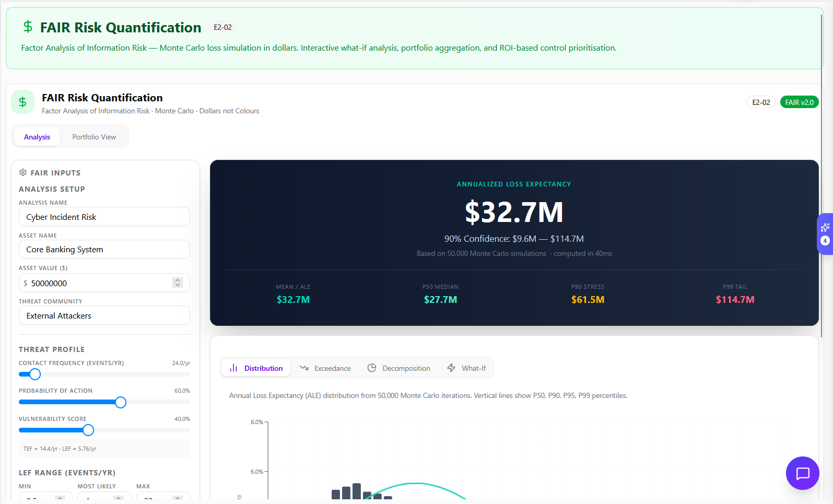Click the FAIR v2.0 green badge
Screen dimensions: 833x504
click(x=799, y=102)
